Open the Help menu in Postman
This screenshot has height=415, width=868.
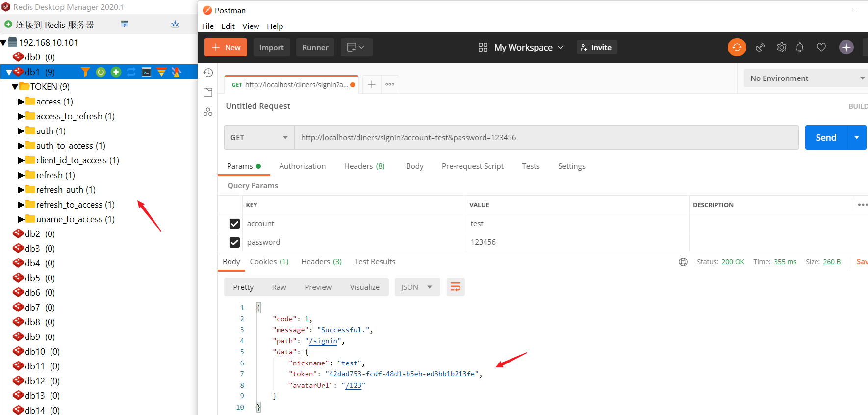click(275, 26)
